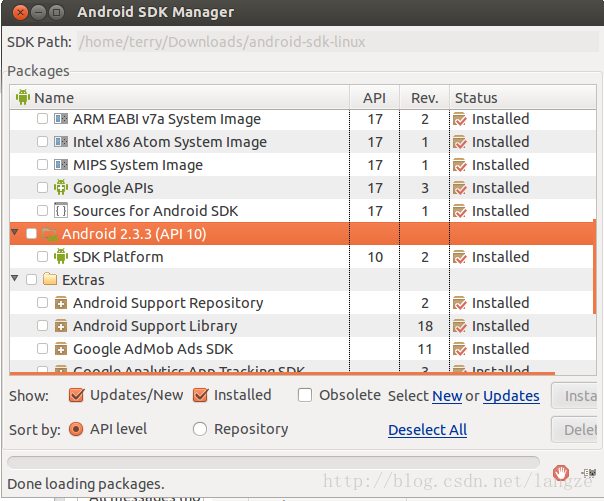Click installed status icon for Sources for Android SDK
This screenshot has height=501, width=604.
point(460,211)
